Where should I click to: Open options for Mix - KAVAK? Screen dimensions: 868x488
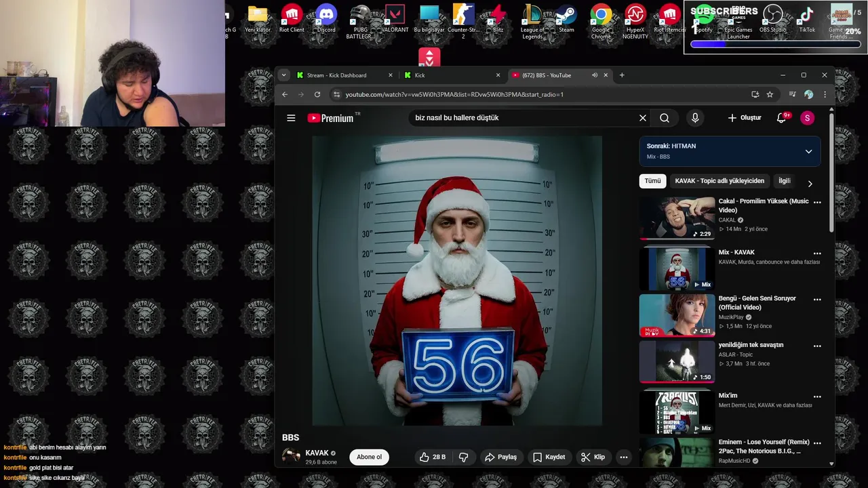(x=817, y=253)
